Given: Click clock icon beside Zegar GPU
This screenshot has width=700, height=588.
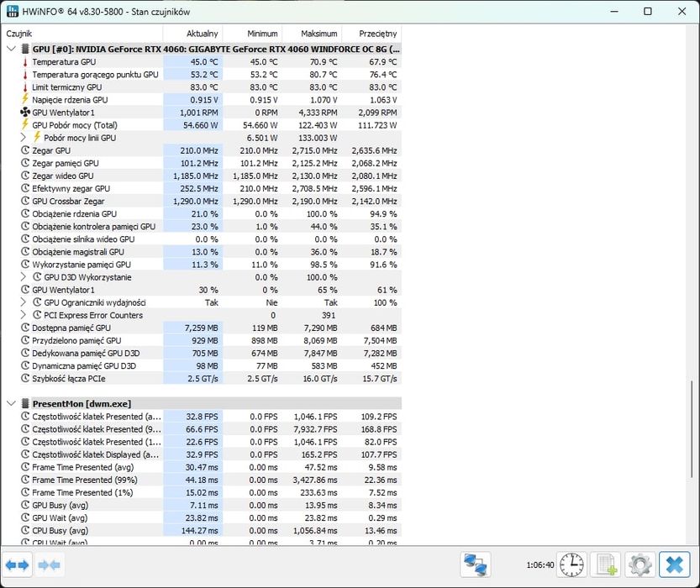Looking at the screenshot, I should [x=25, y=150].
